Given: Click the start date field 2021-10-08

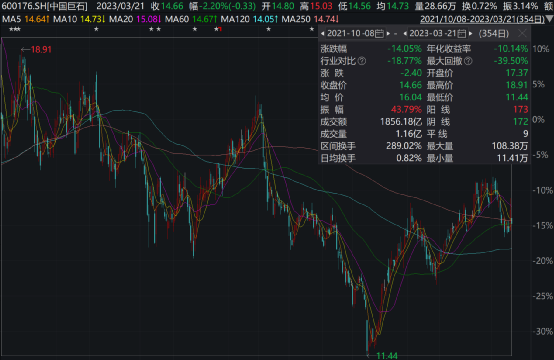Looking at the screenshot, I should click(x=350, y=34).
